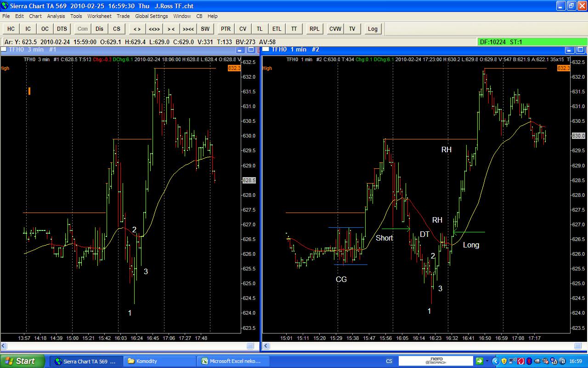Open the Worksheet menu
The height and width of the screenshot is (368, 588).
click(99, 16)
